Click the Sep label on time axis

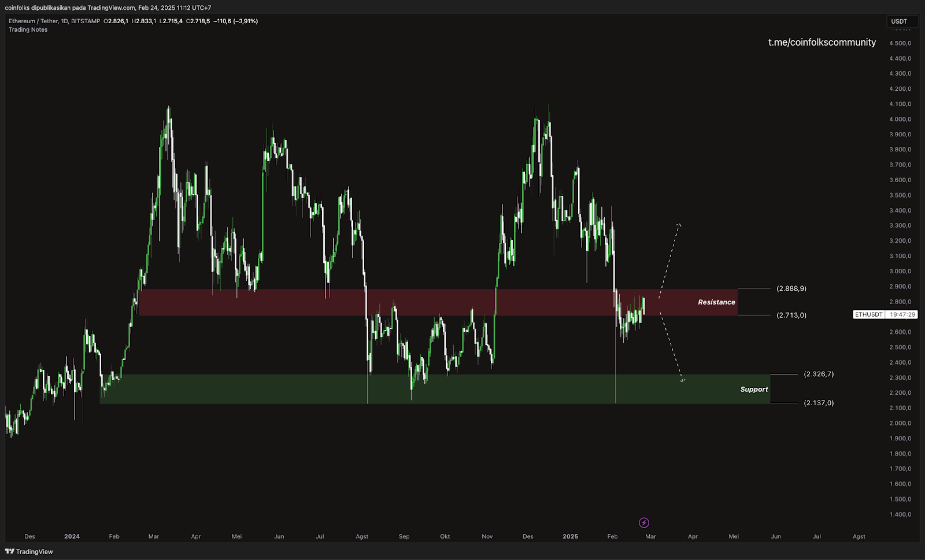(404, 536)
